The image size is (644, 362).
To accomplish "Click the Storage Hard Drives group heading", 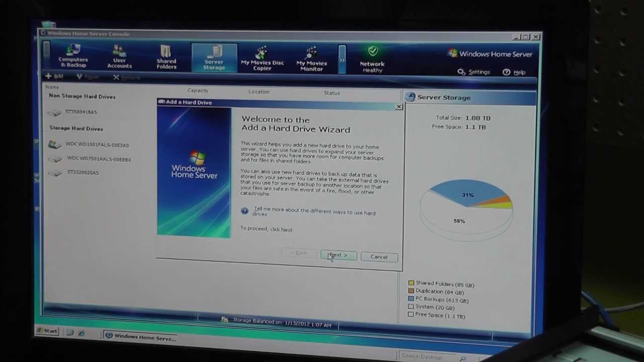I will pyautogui.click(x=76, y=129).
